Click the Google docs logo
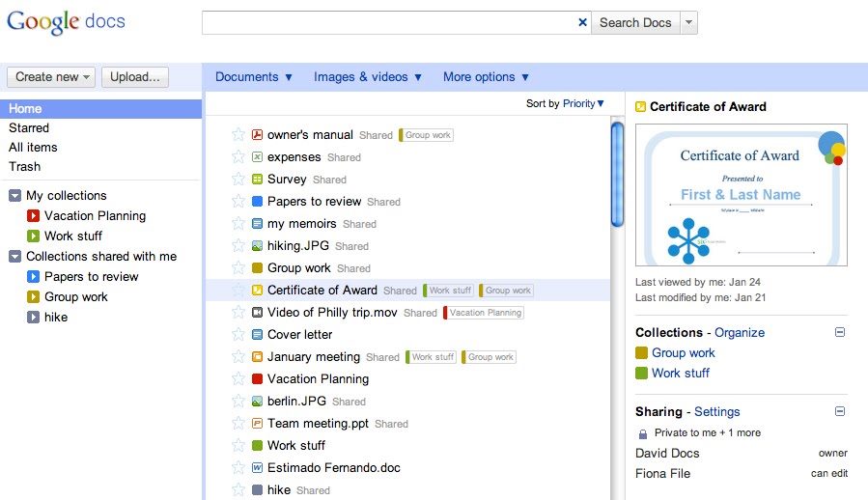The width and height of the screenshot is (868, 500). 66,22
